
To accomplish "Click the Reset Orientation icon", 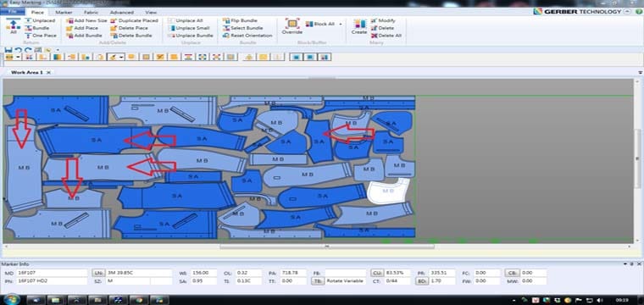I will [x=226, y=36].
